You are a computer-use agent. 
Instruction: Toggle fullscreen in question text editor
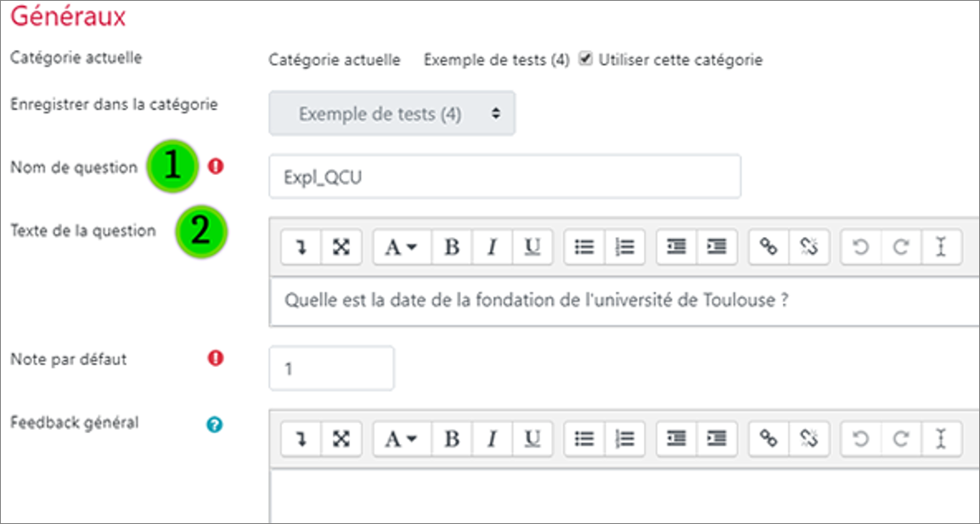point(341,248)
